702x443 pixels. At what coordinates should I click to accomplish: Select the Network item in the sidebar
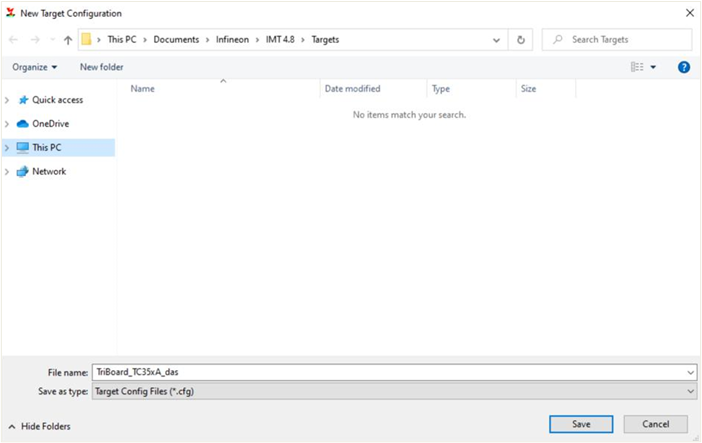(48, 171)
